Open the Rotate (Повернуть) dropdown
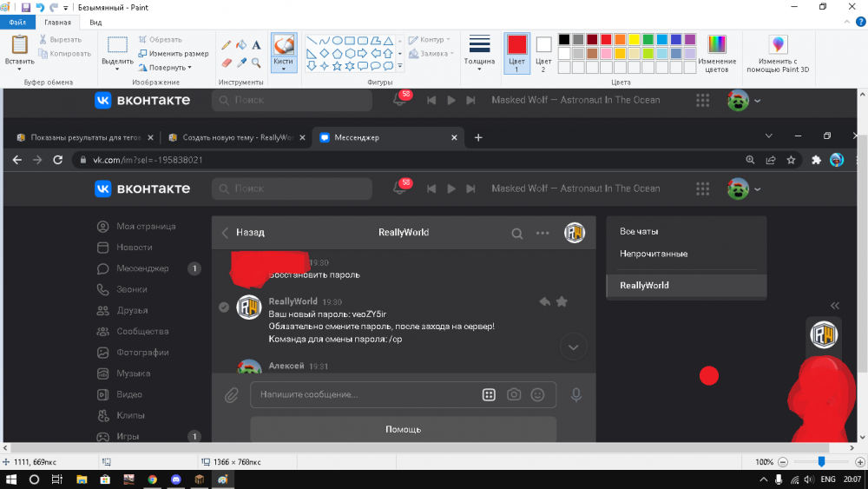Screen dimensions: 868x489 tap(165, 68)
